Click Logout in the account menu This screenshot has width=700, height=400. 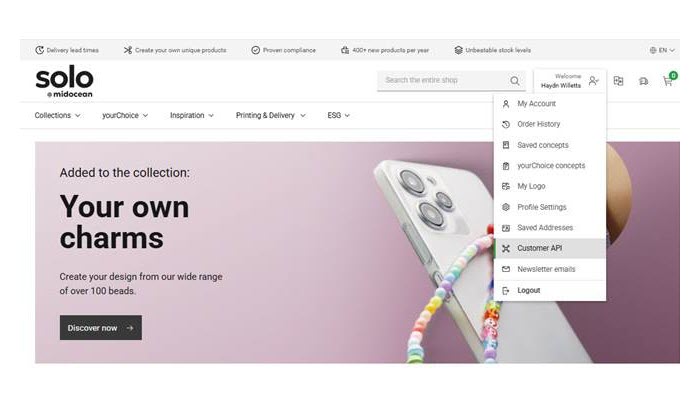point(550,291)
